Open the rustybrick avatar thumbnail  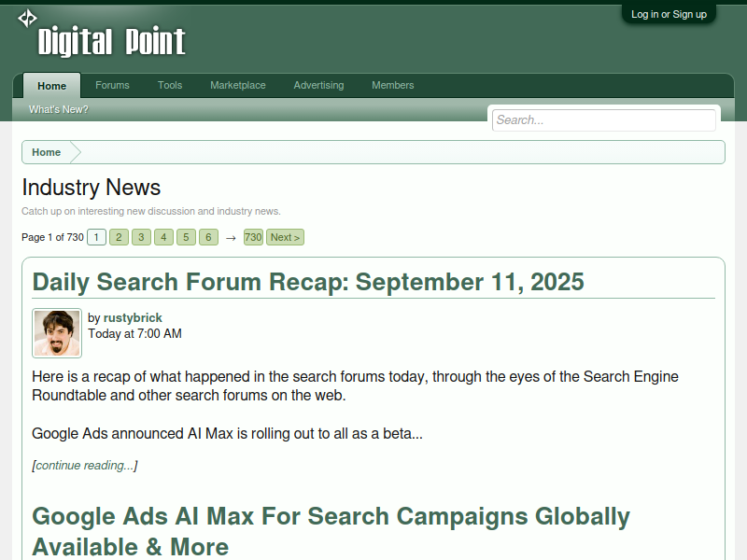(x=57, y=333)
